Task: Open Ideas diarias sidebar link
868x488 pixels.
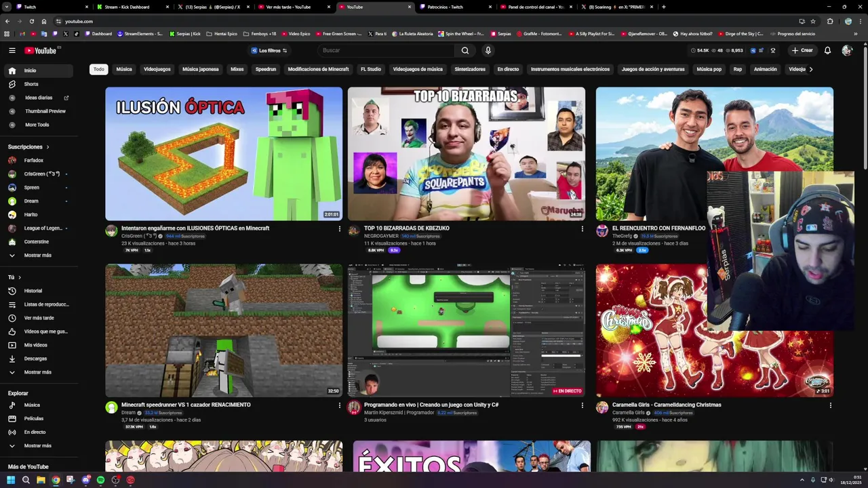Action: tap(37, 98)
